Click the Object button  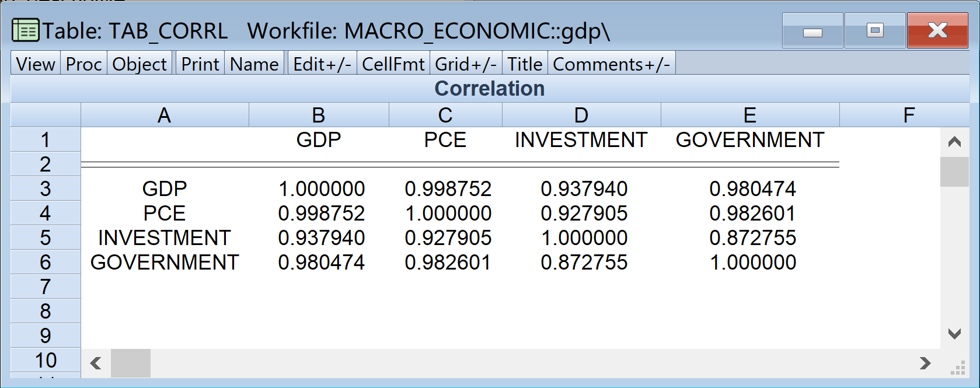pyautogui.click(x=139, y=64)
